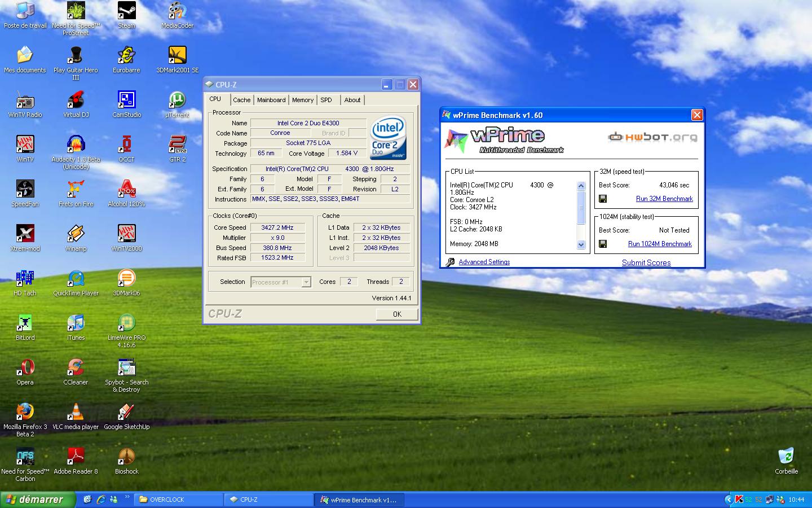This screenshot has width=812, height=508.
Task: Click the Core Voltage 1.584 V value
Action: pos(347,153)
